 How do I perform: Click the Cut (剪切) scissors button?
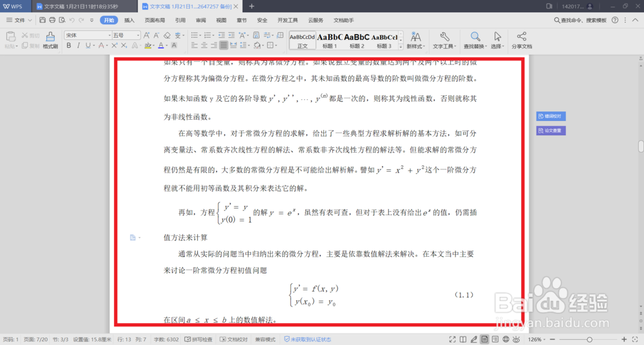30,36
